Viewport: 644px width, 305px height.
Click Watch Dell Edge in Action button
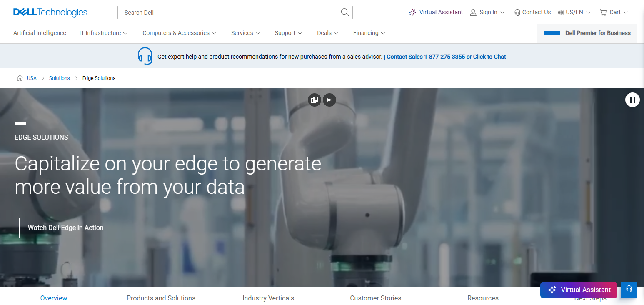(x=66, y=228)
